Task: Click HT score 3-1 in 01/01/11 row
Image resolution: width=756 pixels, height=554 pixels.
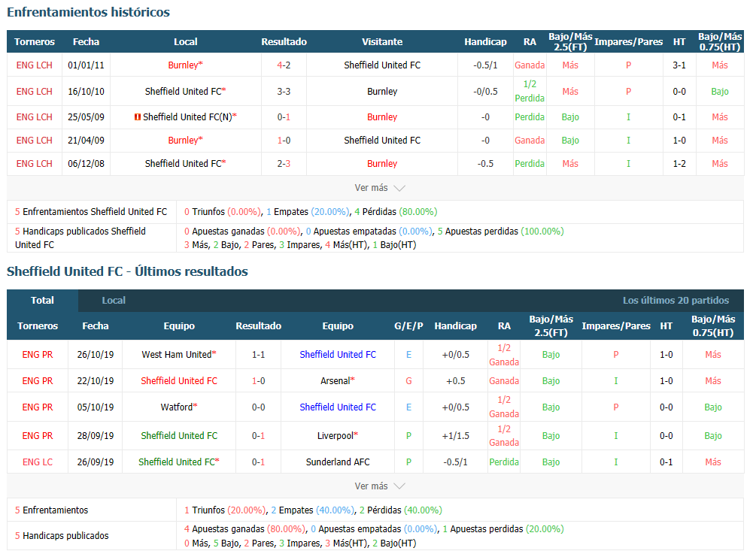Action: click(679, 65)
